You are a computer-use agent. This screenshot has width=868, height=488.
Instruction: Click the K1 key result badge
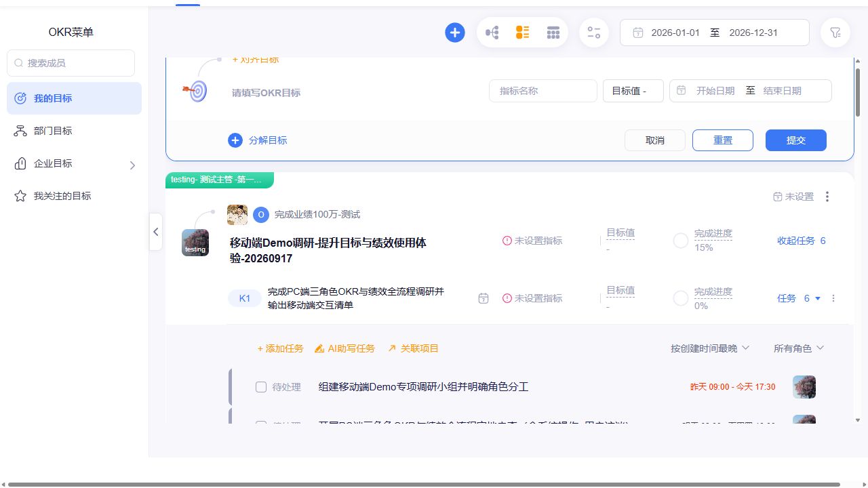(245, 298)
